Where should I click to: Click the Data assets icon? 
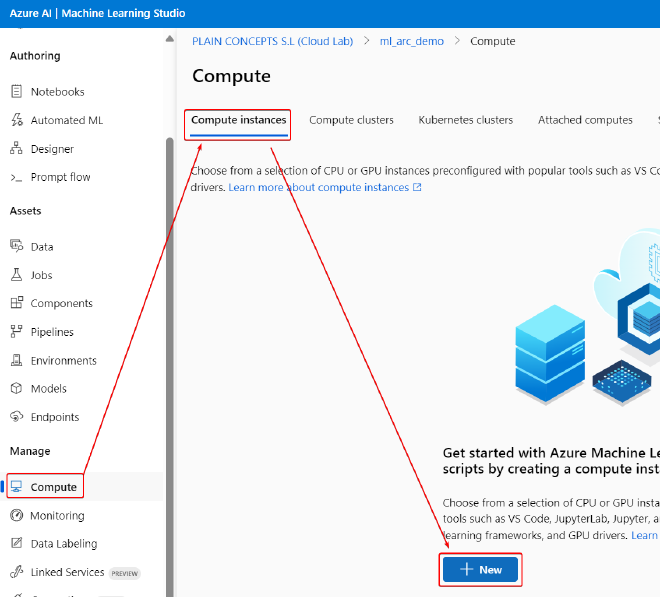pos(16,246)
